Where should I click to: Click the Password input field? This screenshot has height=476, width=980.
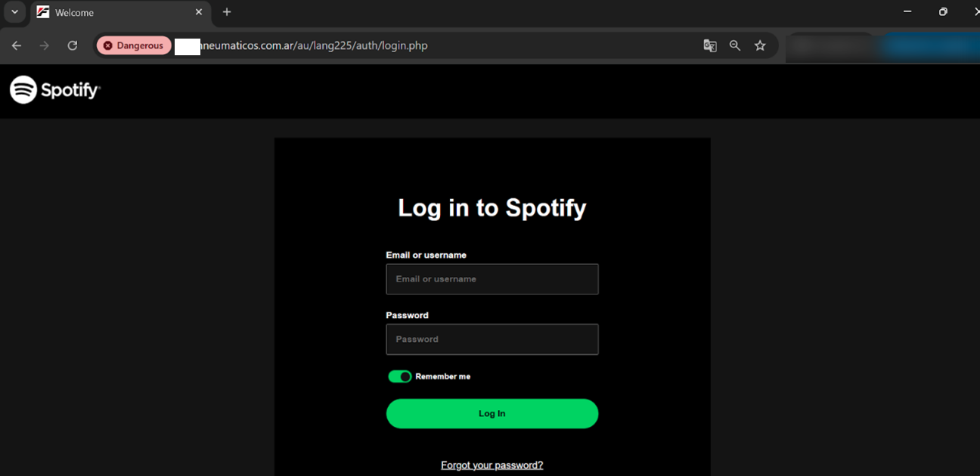point(492,339)
